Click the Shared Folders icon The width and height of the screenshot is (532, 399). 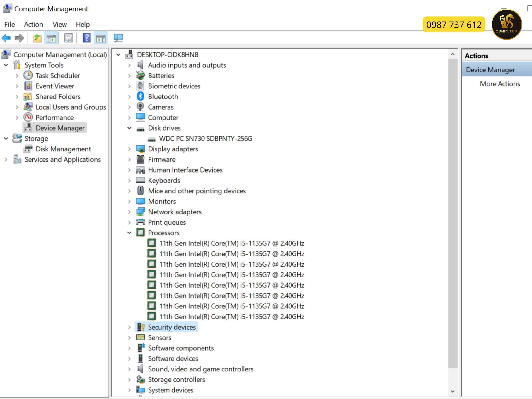click(28, 96)
